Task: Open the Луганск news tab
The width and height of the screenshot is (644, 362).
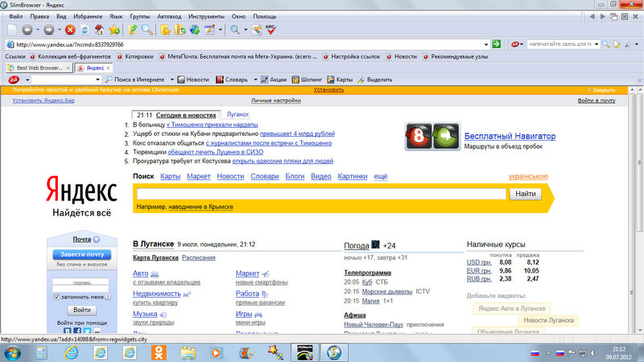Action: [x=237, y=114]
